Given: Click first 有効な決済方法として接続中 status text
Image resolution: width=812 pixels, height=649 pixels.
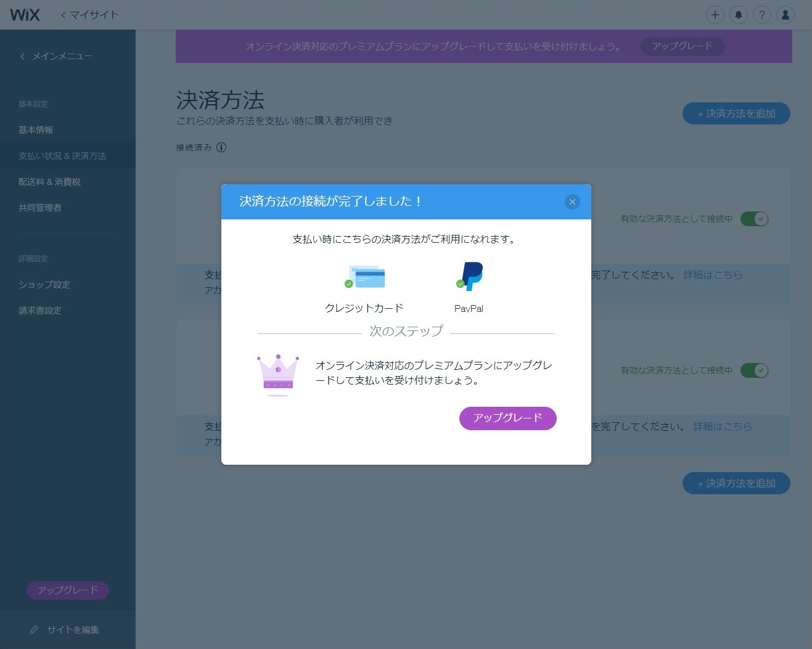Looking at the screenshot, I should [676, 219].
